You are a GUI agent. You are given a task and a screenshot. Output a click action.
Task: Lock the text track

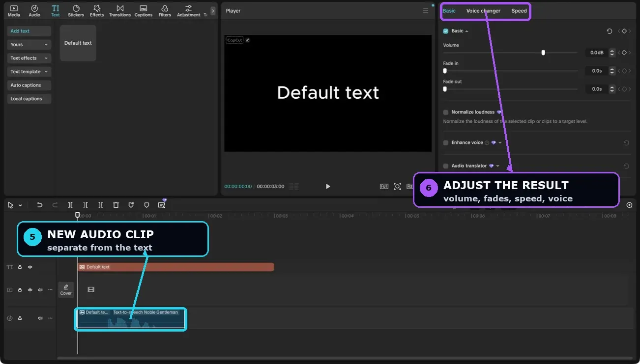point(20,267)
